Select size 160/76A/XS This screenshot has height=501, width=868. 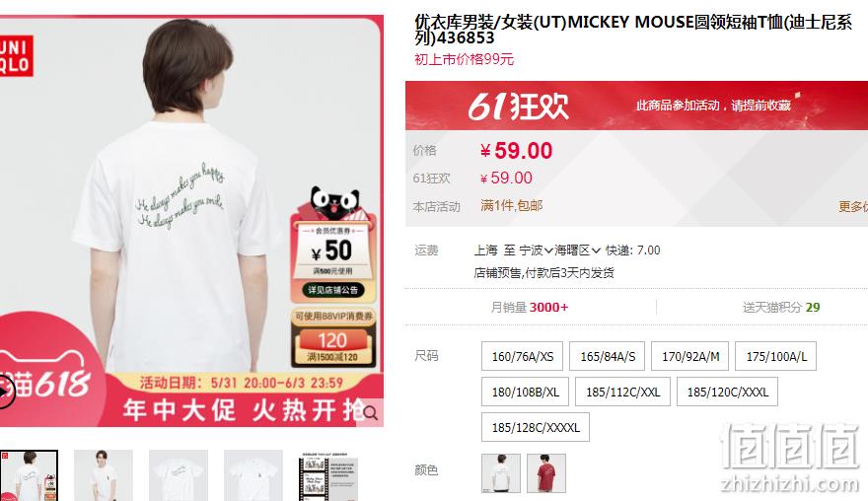coord(522,356)
